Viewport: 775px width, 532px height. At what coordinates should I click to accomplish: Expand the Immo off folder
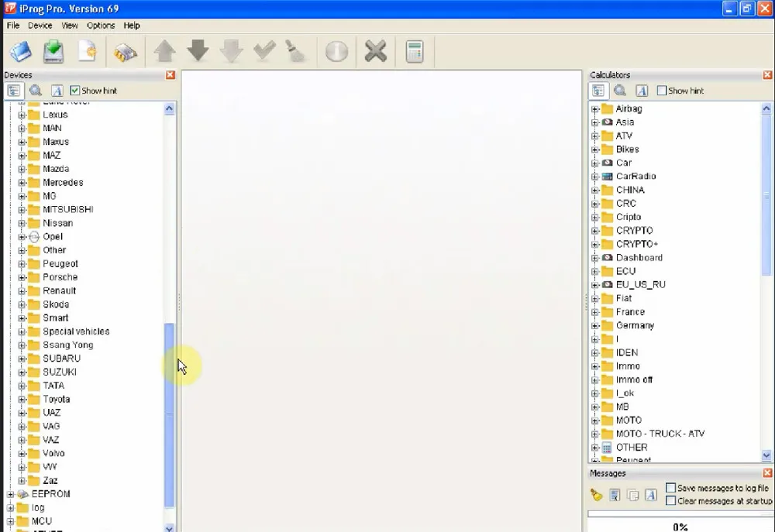(595, 380)
